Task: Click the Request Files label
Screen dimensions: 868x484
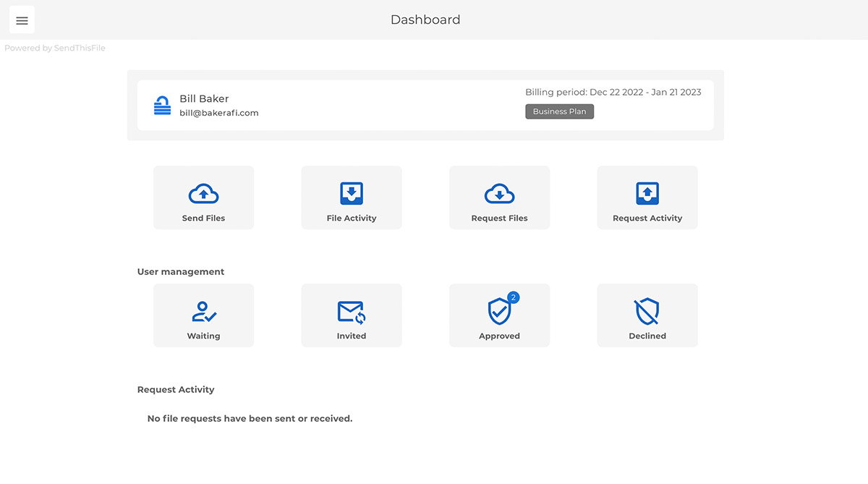Action: [x=499, y=218]
